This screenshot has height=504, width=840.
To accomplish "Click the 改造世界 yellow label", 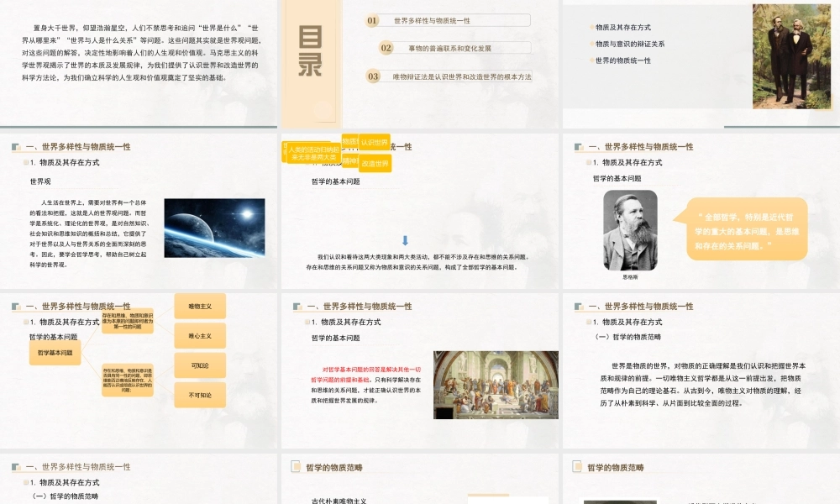I will [375, 161].
